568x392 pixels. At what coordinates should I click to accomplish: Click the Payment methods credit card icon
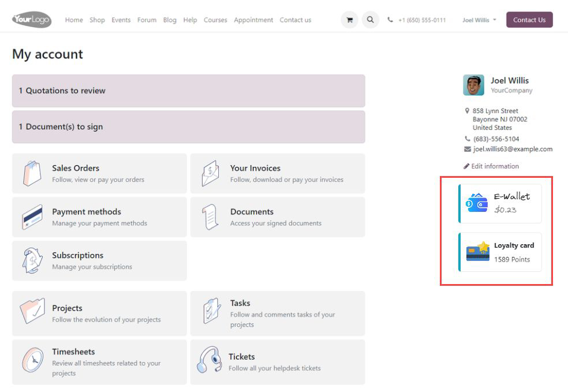[32, 217]
